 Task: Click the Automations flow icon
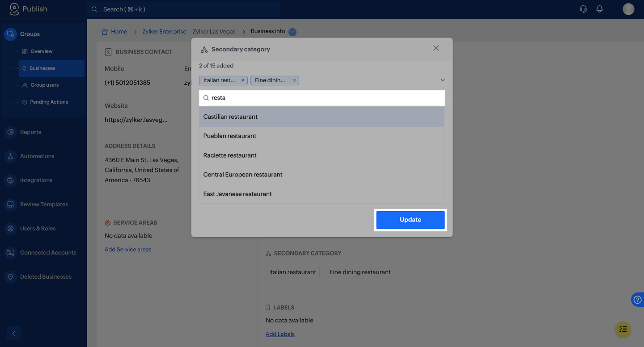(10, 156)
